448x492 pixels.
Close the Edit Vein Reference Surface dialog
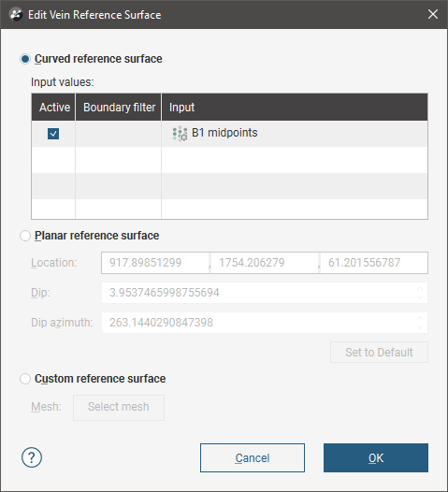(x=433, y=14)
